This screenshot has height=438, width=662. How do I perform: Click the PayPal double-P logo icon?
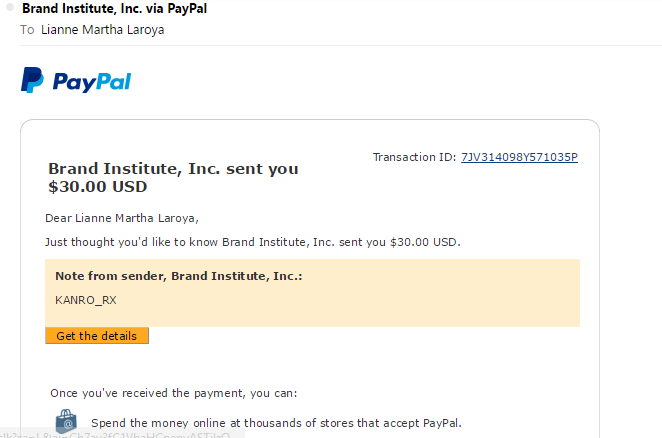32,80
